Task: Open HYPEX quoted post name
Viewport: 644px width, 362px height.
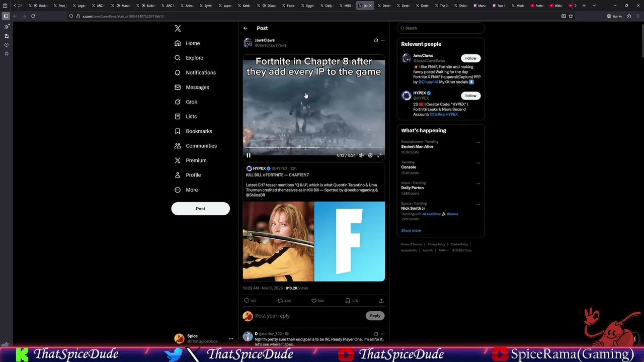Action: pyautogui.click(x=259, y=168)
